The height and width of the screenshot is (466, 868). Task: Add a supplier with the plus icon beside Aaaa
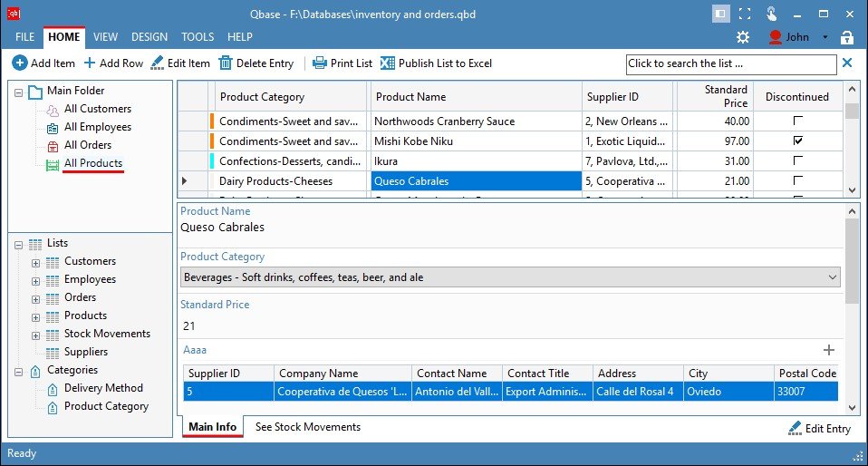click(829, 350)
